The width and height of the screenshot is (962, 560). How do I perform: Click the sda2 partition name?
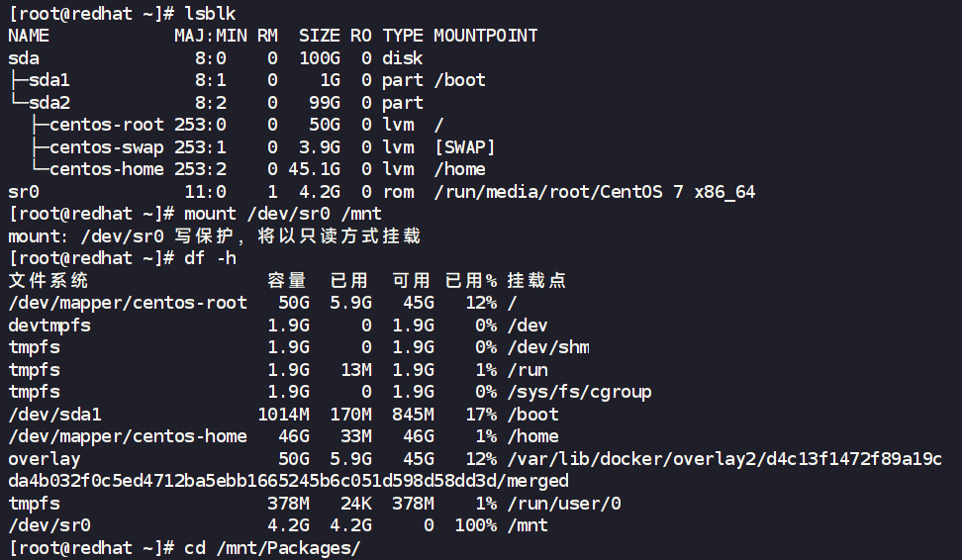49,103
